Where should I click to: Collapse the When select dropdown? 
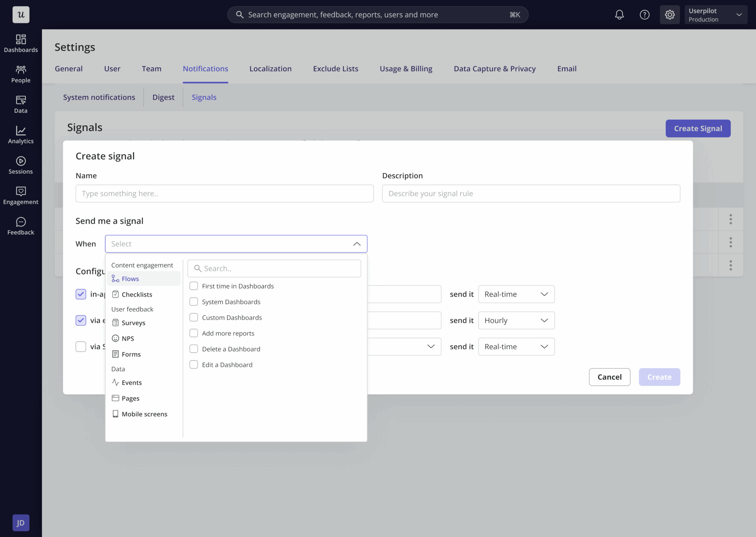coord(357,244)
